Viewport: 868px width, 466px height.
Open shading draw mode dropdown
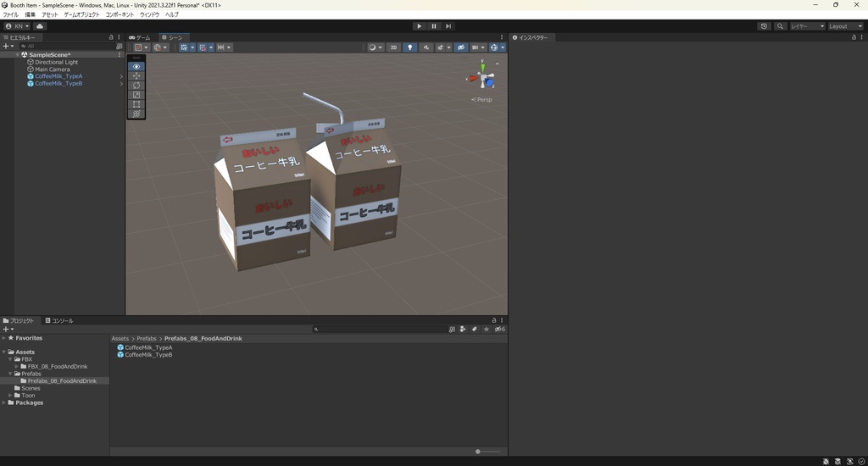click(x=376, y=47)
